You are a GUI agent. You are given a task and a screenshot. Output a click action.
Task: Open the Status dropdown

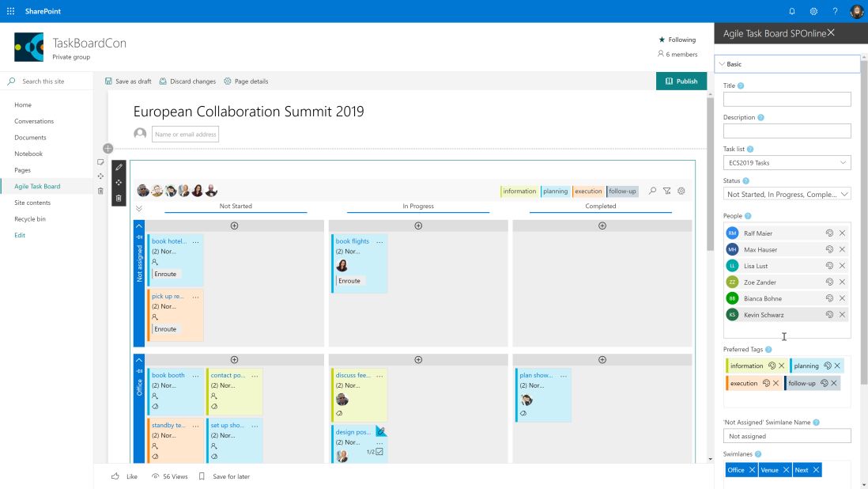click(787, 195)
